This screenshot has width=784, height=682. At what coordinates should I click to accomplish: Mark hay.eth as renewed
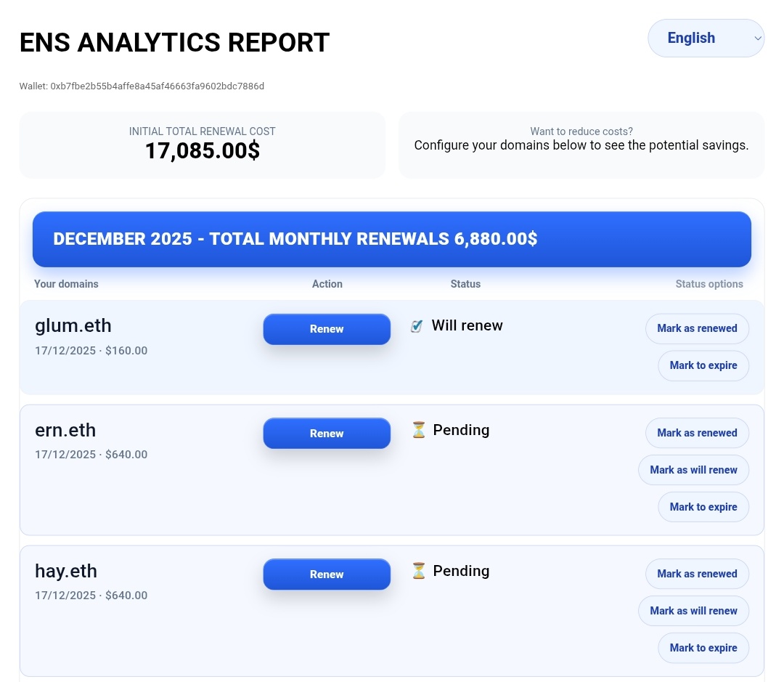point(697,574)
